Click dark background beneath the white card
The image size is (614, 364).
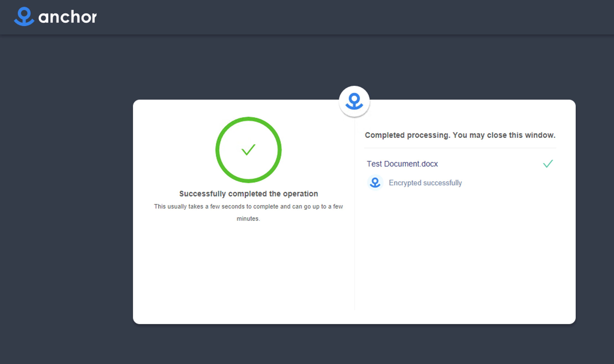tap(354, 344)
